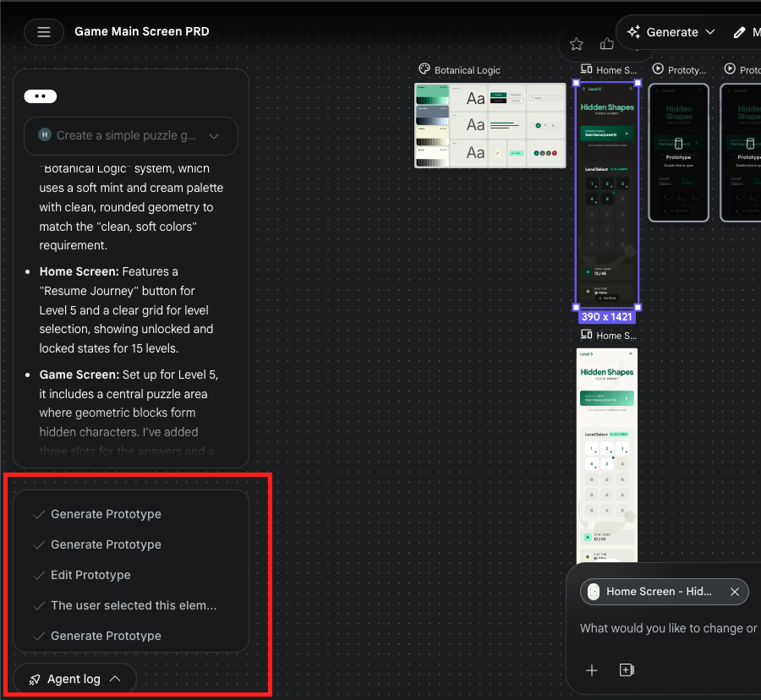Click the last 'Generate Prototype' log entry
The height and width of the screenshot is (700, 761).
click(106, 636)
